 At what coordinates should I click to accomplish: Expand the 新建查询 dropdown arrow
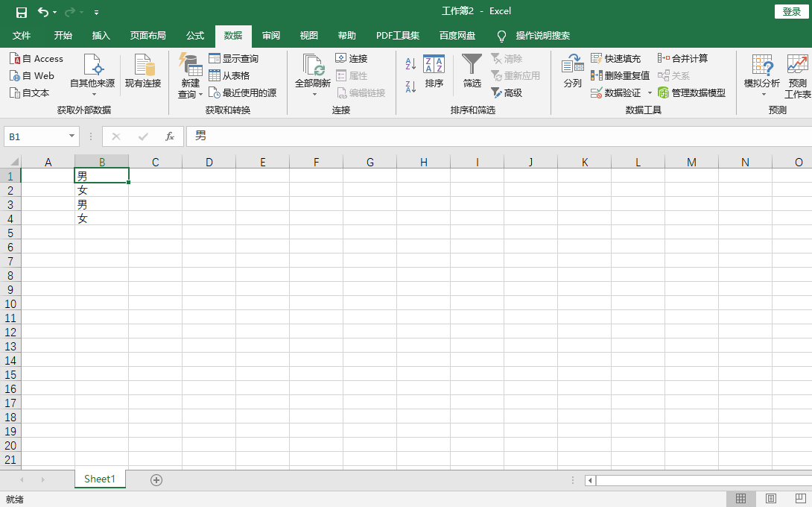(200, 93)
